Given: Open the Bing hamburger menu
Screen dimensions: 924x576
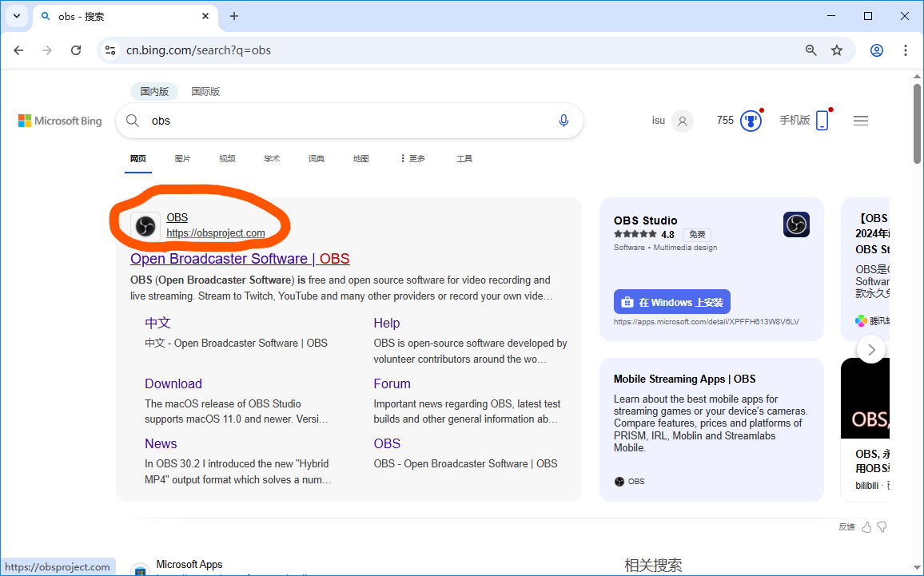Looking at the screenshot, I should [861, 121].
